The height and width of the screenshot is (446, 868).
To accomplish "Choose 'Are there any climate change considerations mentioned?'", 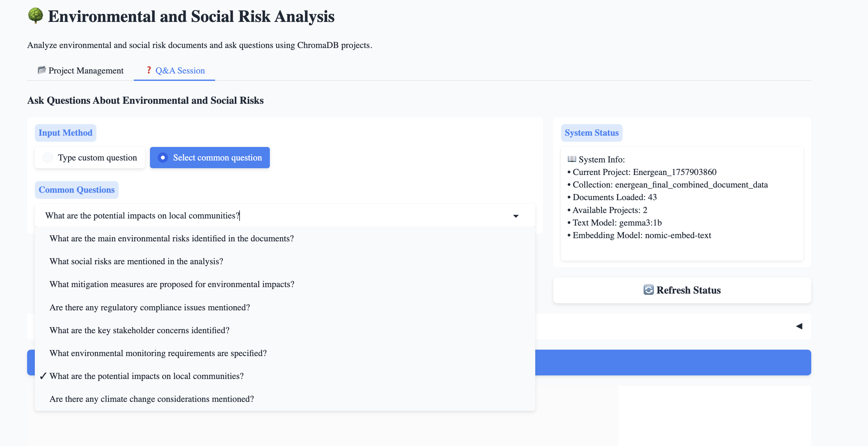I will (x=152, y=399).
